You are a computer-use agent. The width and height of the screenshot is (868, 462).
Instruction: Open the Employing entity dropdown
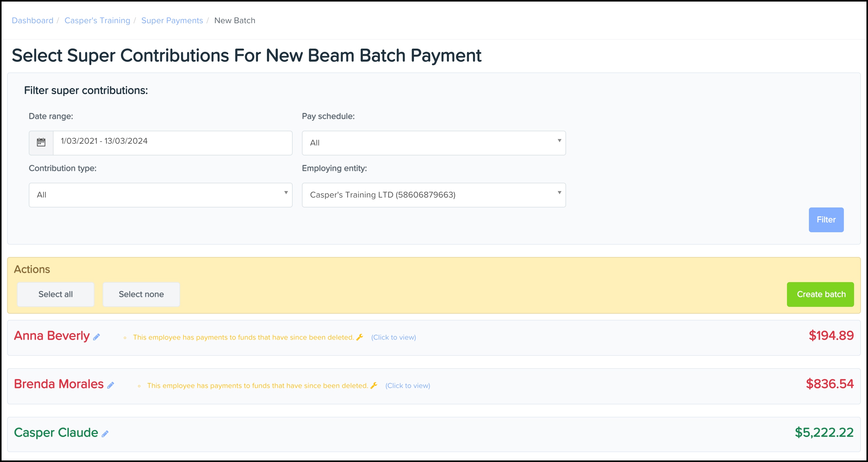pyautogui.click(x=433, y=195)
